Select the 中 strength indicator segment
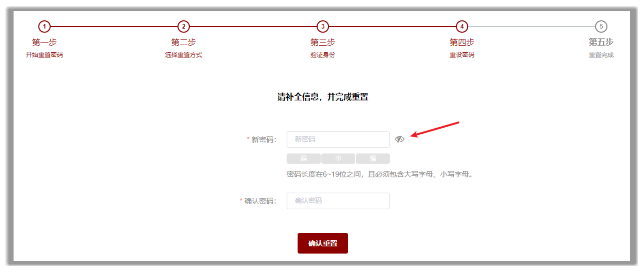Viewport: 644px width, 272px height. 338,158
